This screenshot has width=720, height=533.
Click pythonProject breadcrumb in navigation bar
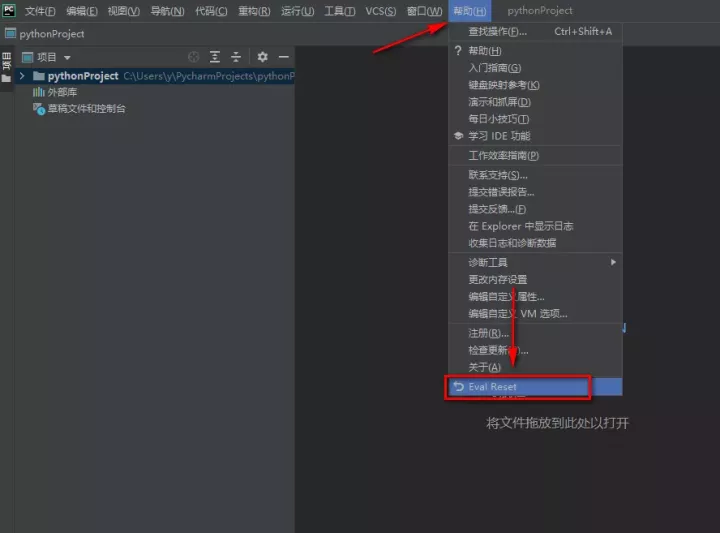coord(52,34)
